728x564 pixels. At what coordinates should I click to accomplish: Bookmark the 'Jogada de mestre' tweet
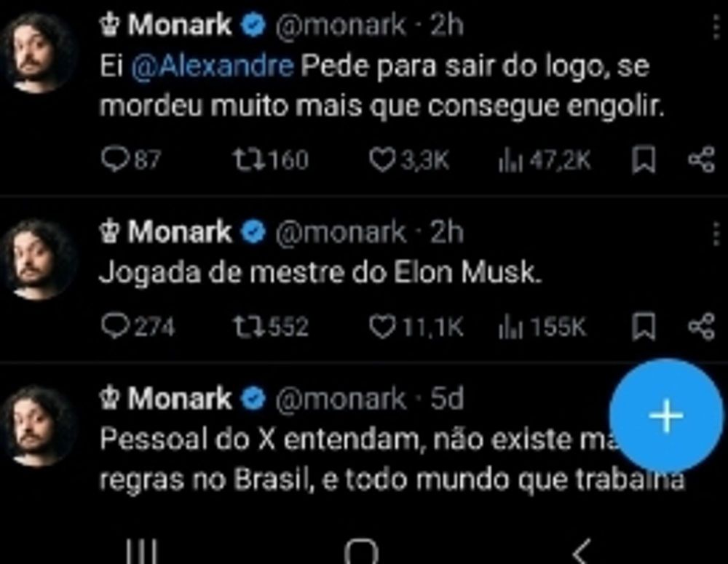tap(644, 326)
